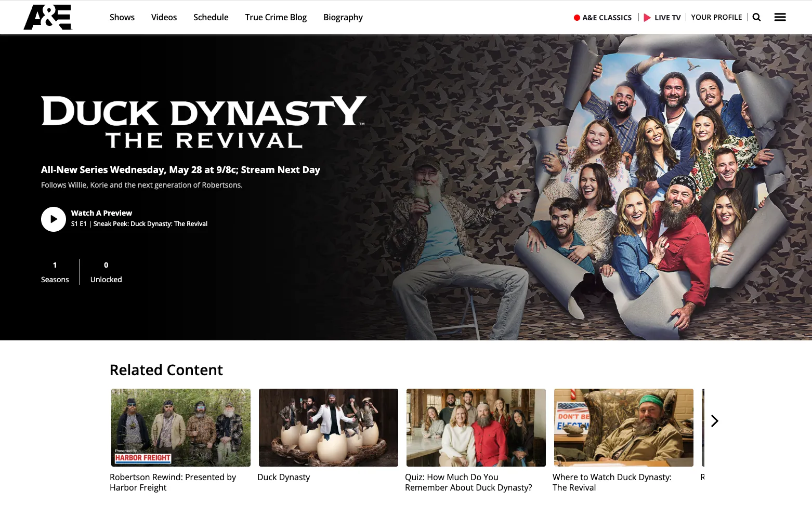Viewport: 812px width, 516px height.
Task: Open A&E Classics link
Action: (x=603, y=17)
